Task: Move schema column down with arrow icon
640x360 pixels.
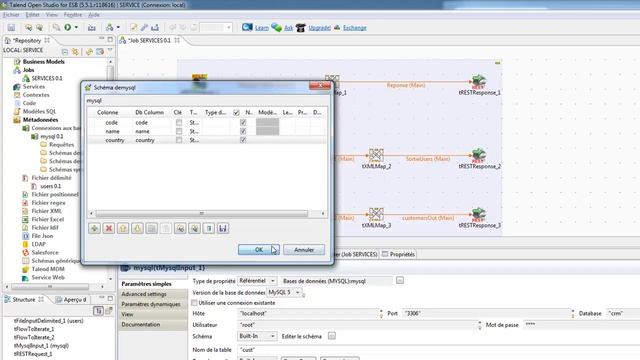Action: (x=137, y=228)
